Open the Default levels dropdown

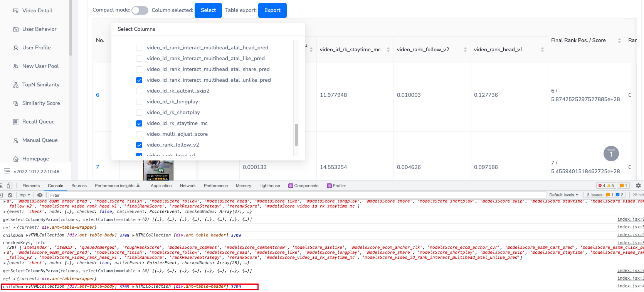(x=563, y=195)
